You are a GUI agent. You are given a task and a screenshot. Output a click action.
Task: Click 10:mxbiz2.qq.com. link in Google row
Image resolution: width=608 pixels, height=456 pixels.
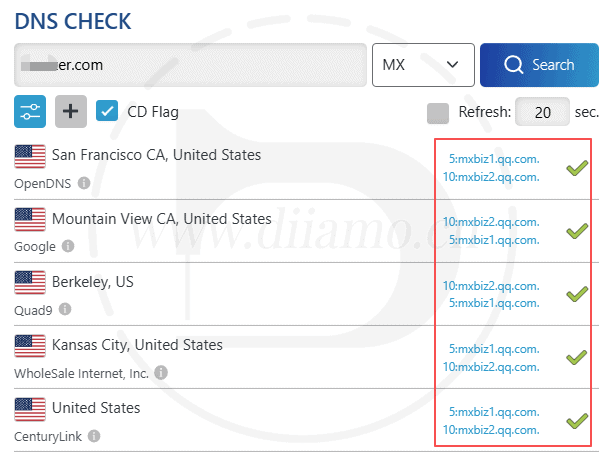(x=490, y=223)
